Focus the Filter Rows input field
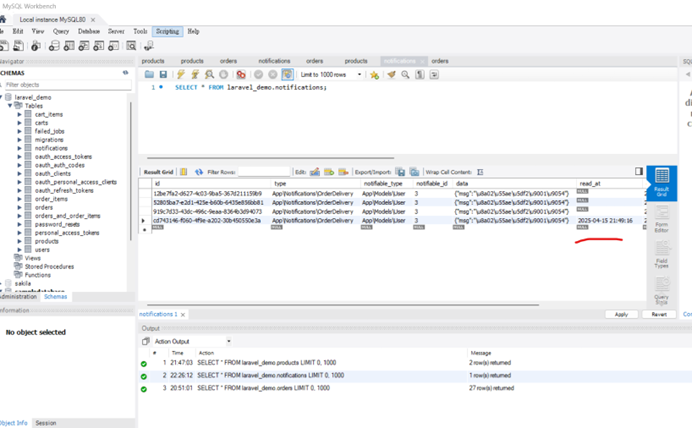Viewport: 692px width, 428px height. (x=264, y=172)
